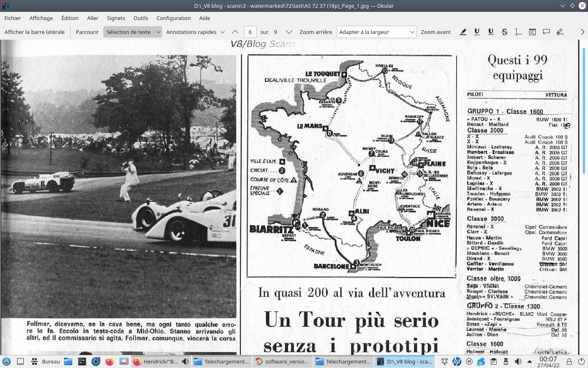Open the Aller menu
588x368 pixels.
[x=93, y=18]
